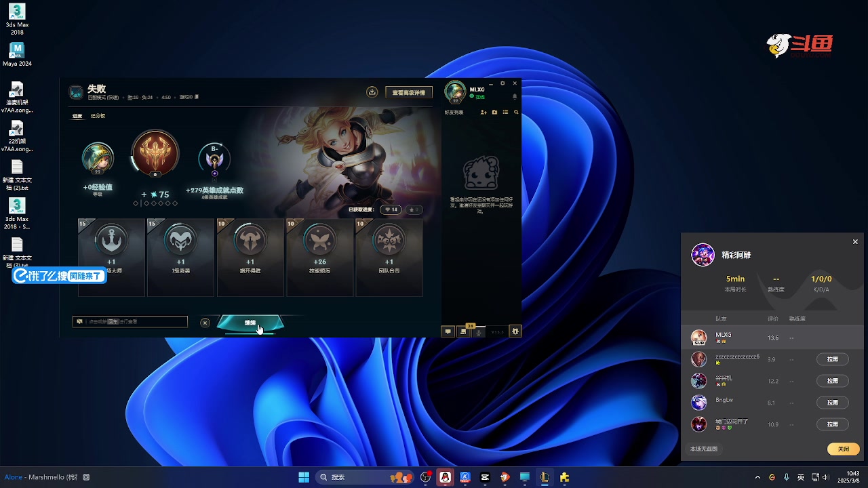Open the League client taskbar icon
The image size is (868, 488).
point(545,477)
